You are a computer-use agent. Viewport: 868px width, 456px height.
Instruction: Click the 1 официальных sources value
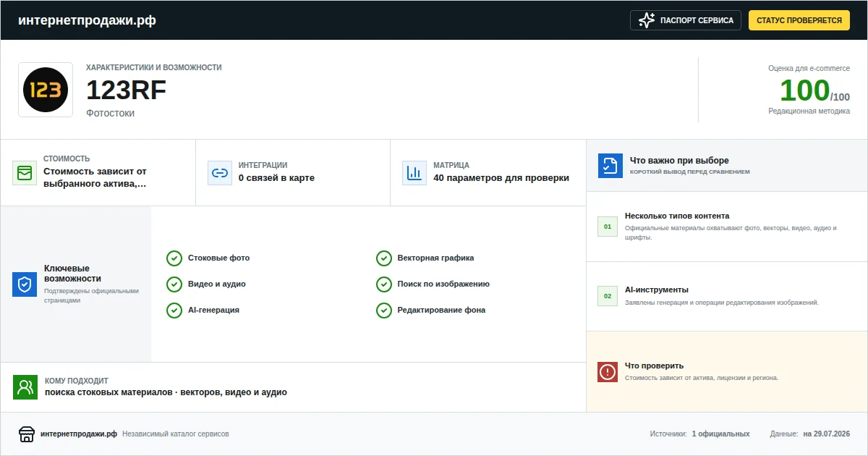(720, 434)
